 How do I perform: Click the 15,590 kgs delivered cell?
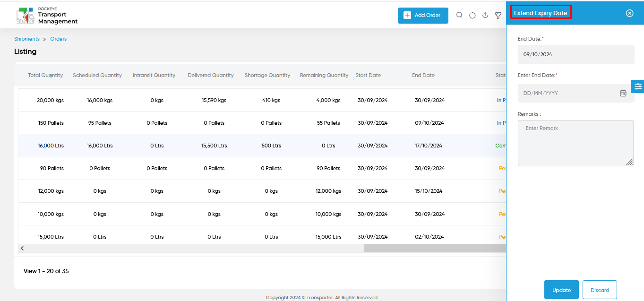pyautogui.click(x=214, y=100)
